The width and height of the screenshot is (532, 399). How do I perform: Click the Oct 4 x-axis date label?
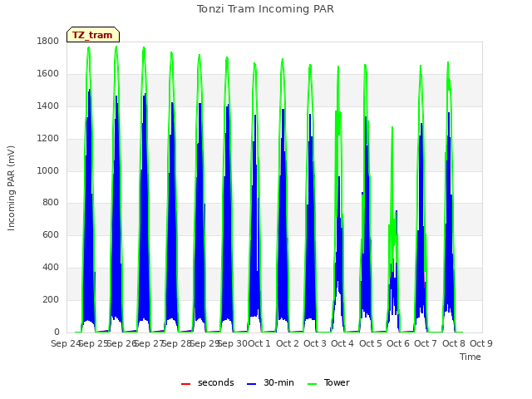pos(342,343)
